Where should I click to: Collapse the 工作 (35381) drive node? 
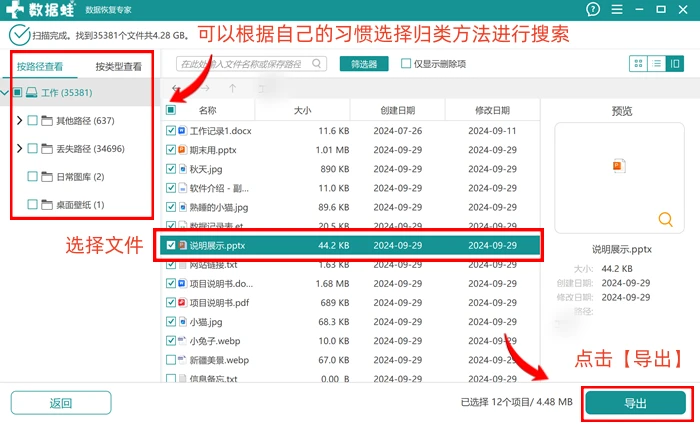click(x=5, y=92)
